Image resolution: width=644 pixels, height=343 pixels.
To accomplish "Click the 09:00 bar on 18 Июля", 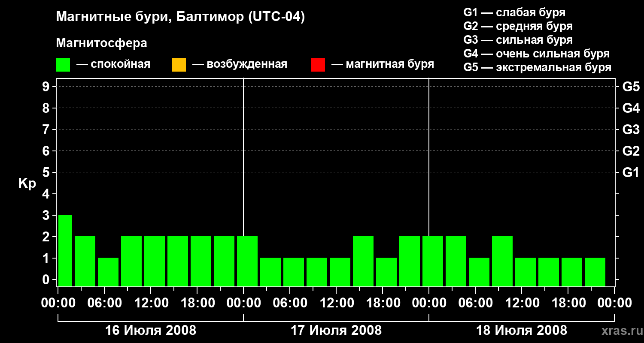I will pos(502,261).
